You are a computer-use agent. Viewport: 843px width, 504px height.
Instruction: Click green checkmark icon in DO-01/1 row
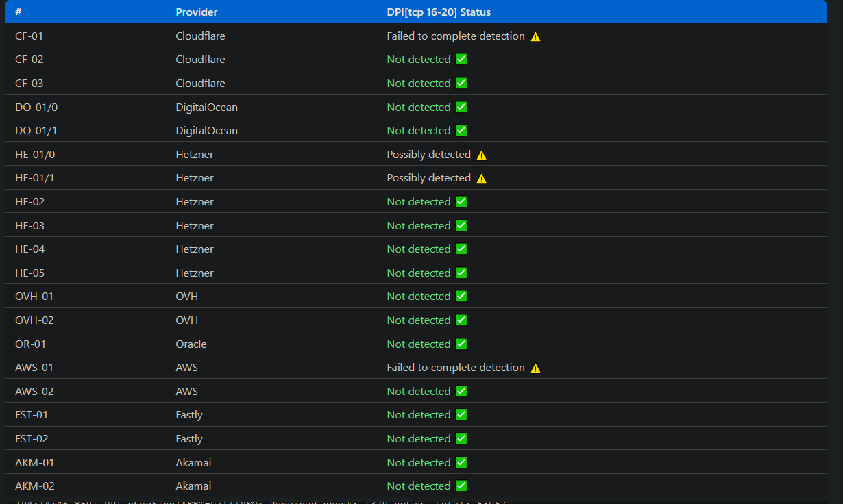pos(461,131)
